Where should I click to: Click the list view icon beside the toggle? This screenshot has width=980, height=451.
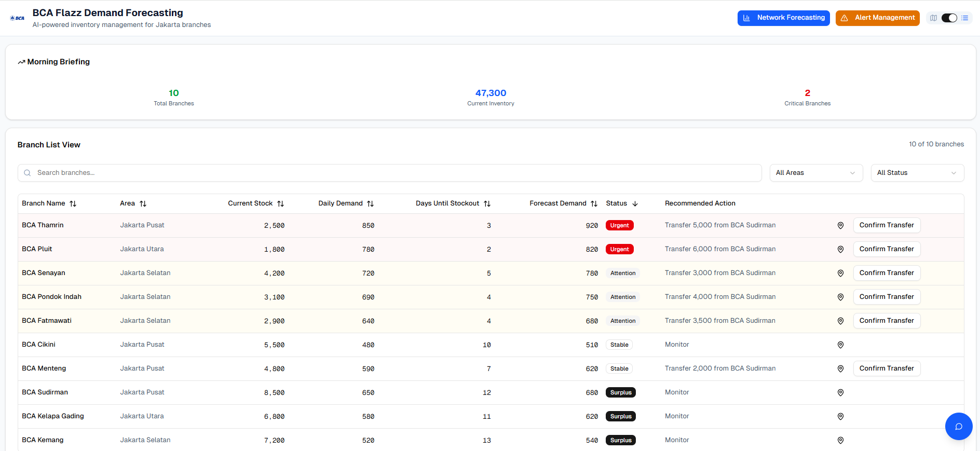[x=965, y=18]
